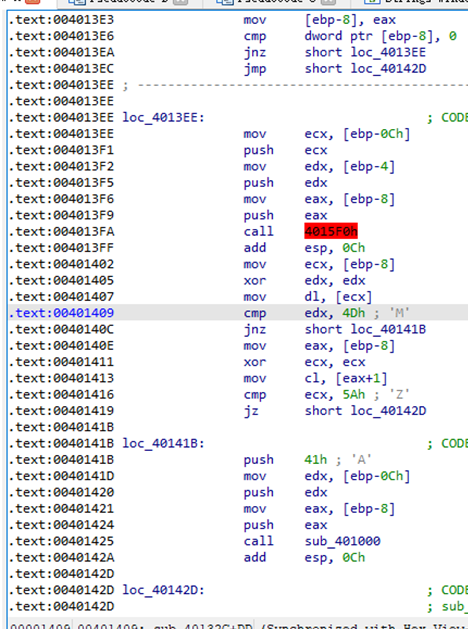
Task: Click the call mnemonic at 004013FA
Action: tap(259, 231)
